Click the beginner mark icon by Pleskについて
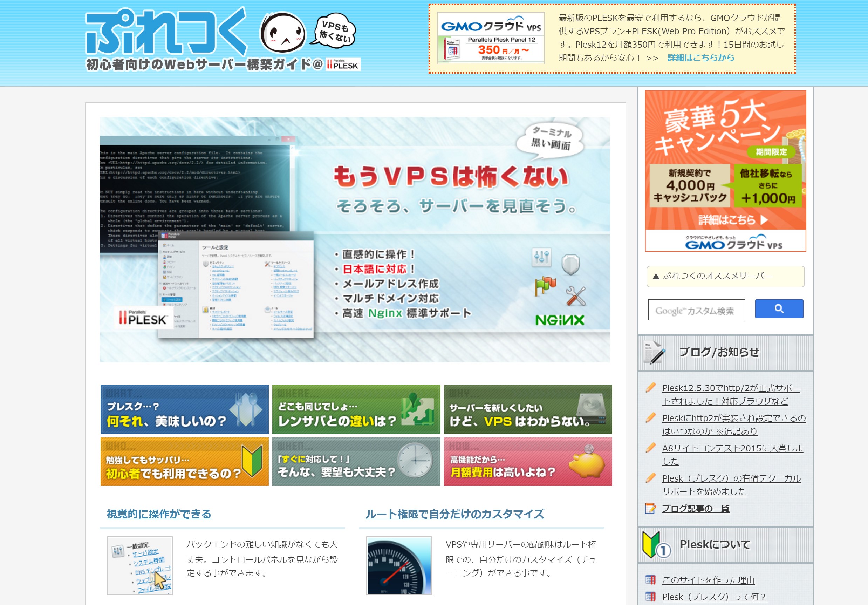This screenshot has width=868, height=605. pos(656,545)
